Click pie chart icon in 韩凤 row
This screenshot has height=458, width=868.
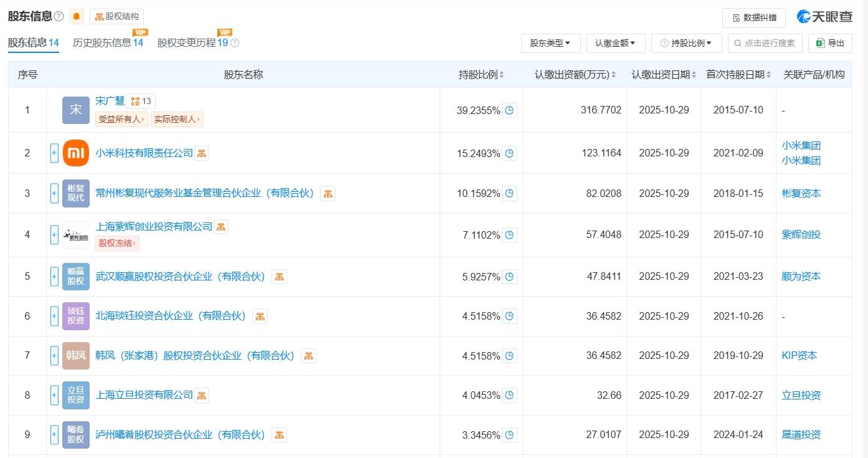(x=510, y=356)
